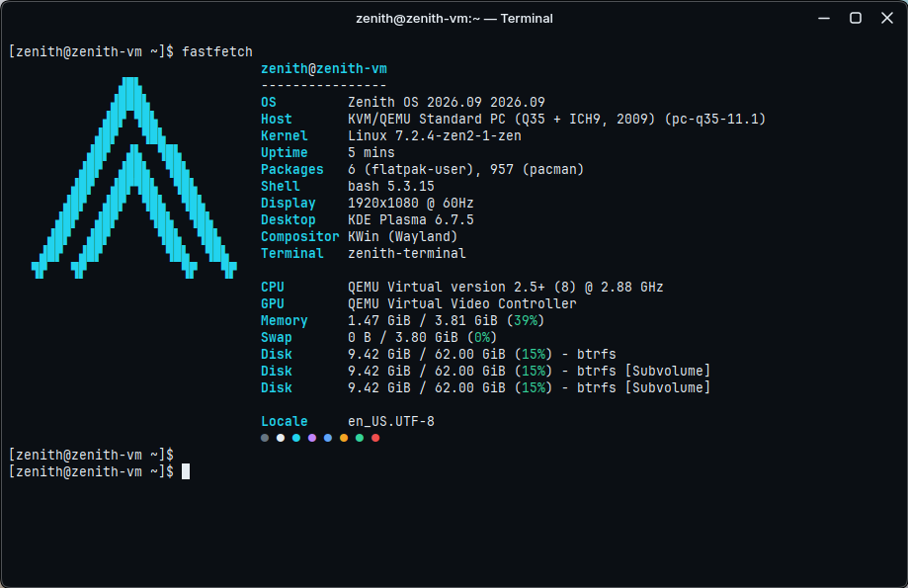Click memory value '1.47 GiB / 3.81 GiB'
The height and width of the screenshot is (588, 908).
point(423,320)
